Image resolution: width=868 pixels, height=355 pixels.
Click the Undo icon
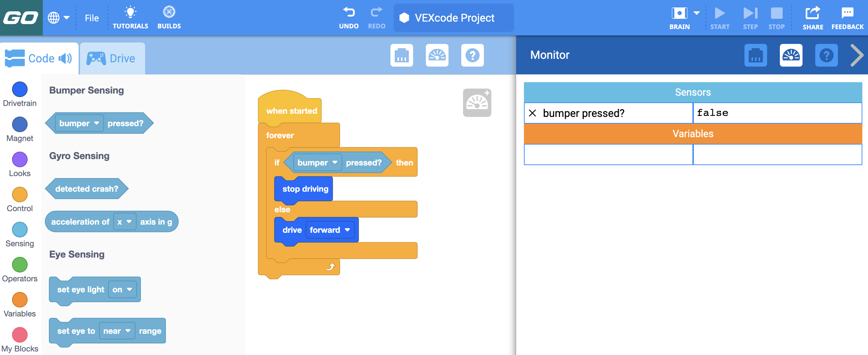349,14
